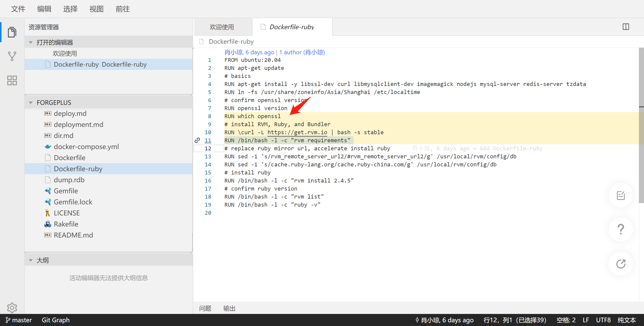Change line ending LF setting
The height and width of the screenshot is (326, 644).
[x=586, y=320]
